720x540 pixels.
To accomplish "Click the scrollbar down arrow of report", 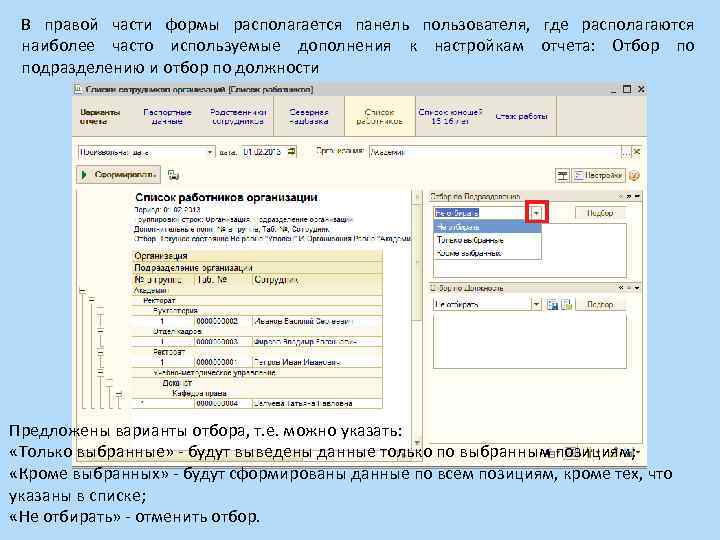I will (417, 443).
